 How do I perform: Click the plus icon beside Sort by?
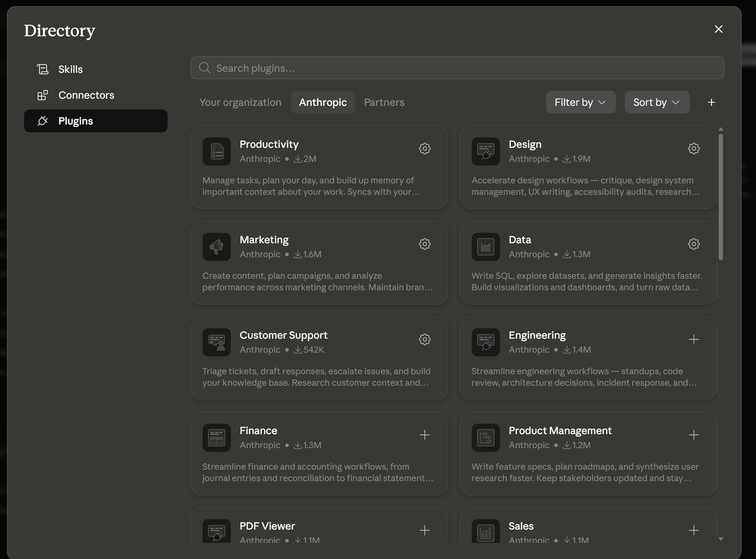point(711,102)
